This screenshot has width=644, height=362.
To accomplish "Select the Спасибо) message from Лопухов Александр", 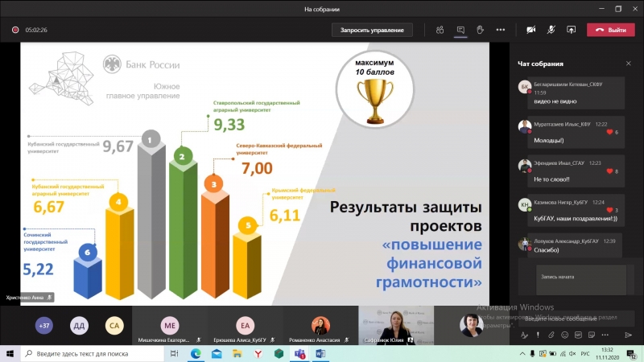I will (574, 245).
